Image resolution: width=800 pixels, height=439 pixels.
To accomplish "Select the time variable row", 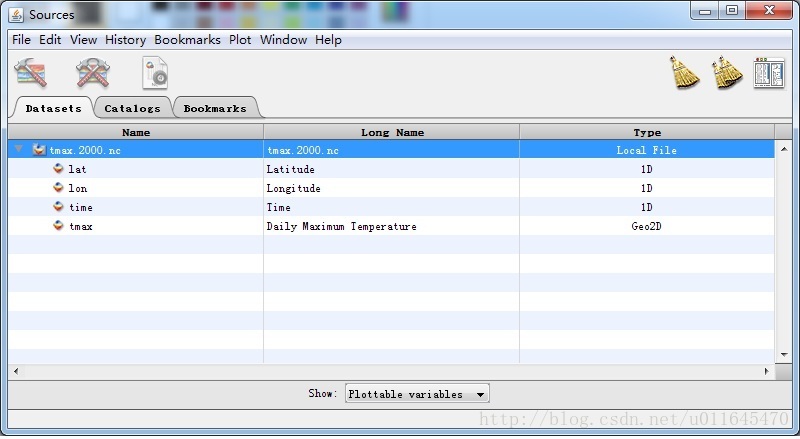I will pyautogui.click(x=391, y=207).
